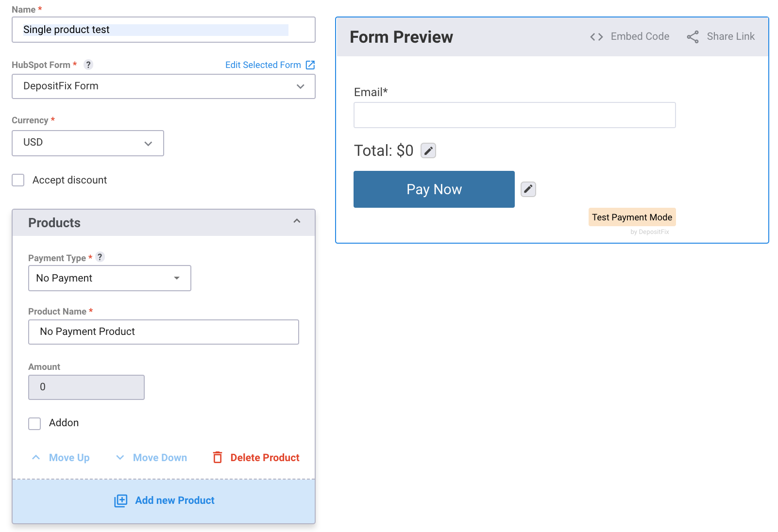Click the Email field in preview

pos(515,115)
